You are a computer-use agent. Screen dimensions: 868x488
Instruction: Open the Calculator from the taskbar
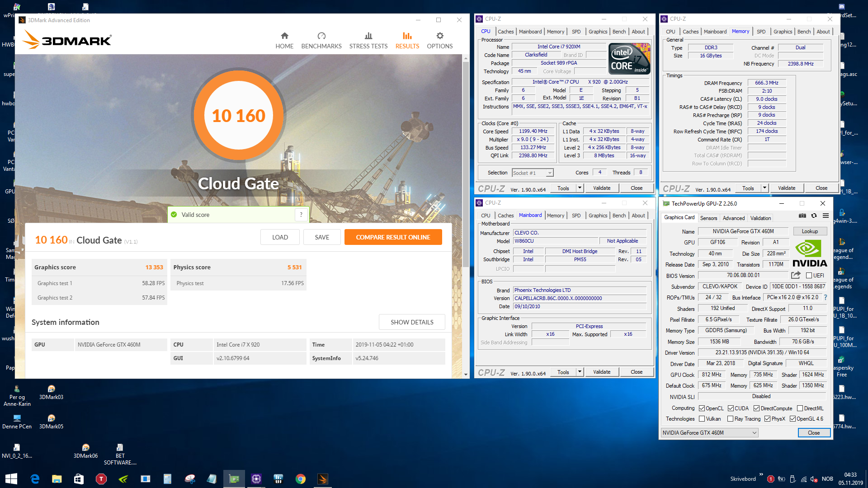168,479
